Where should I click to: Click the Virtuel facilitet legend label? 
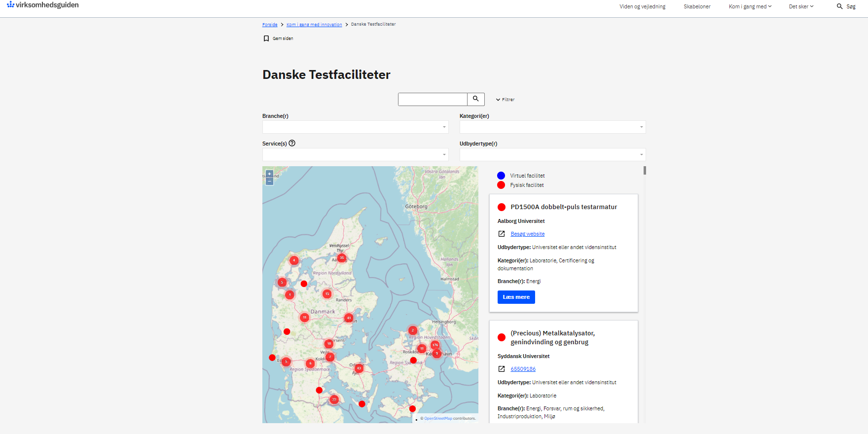coord(527,176)
